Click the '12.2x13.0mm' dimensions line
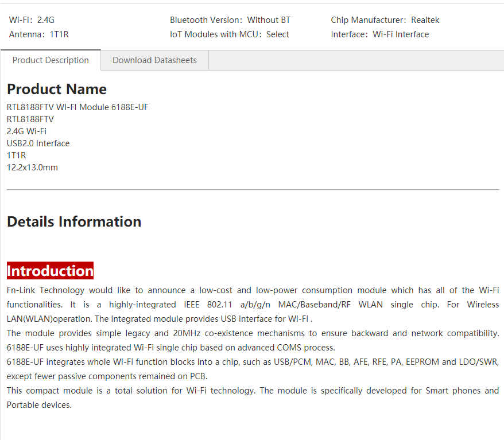Image resolution: width=504 pixels, height=440 pixels. point(32,168)
